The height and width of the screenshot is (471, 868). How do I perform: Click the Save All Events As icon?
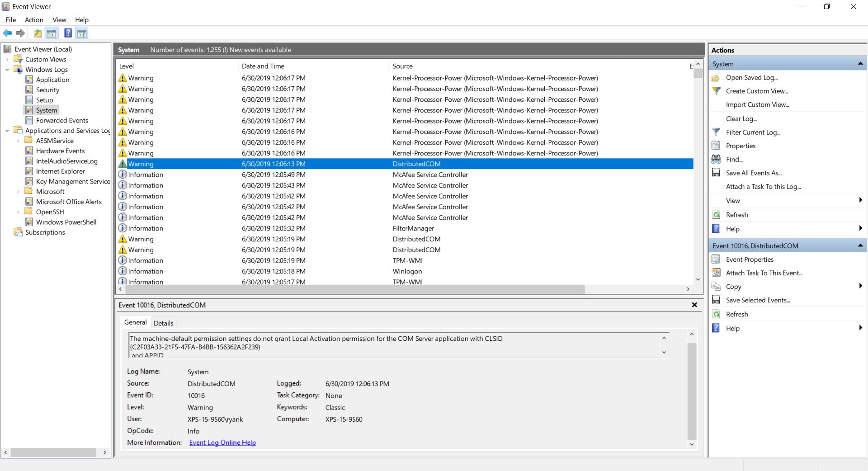click(716, 173)
